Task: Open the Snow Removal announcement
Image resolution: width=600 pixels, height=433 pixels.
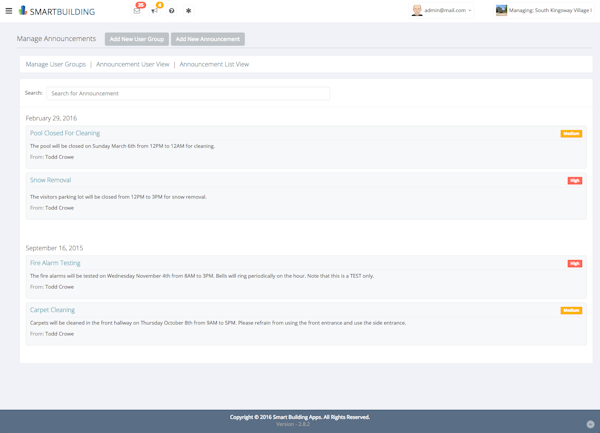Action: (x=51, y=180)
